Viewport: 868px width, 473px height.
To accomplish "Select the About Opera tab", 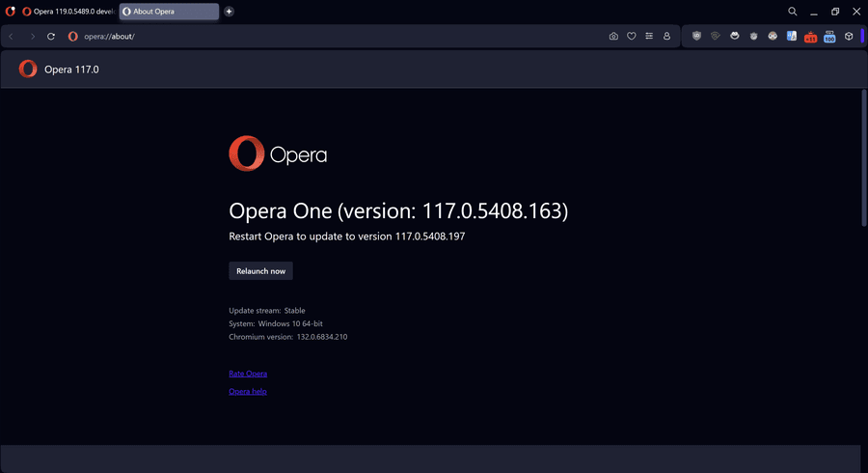I will coord(169,11).
